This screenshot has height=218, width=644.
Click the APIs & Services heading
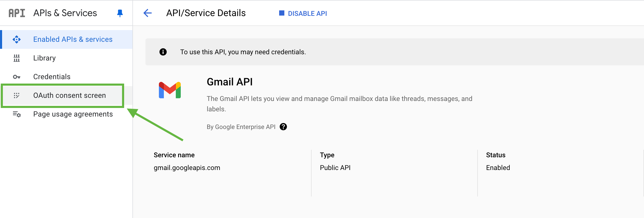click(x=65, y=13)
